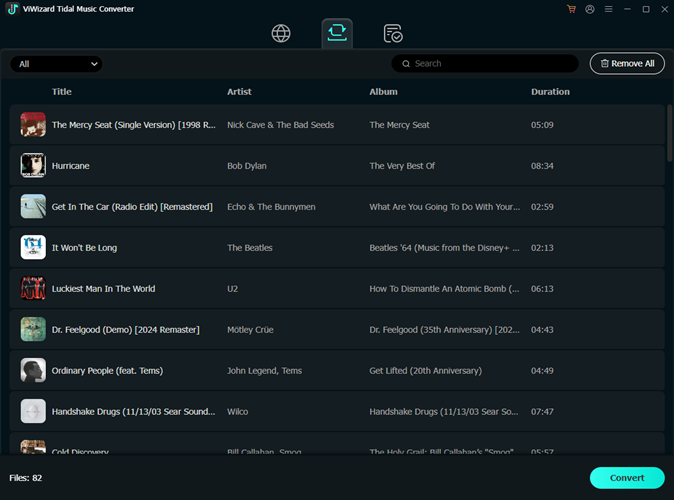The height and width of the screenshot is (500, 674).
Task: Expand the All filter dropdown
Action: pyautogui.click(x=56, y=64)
